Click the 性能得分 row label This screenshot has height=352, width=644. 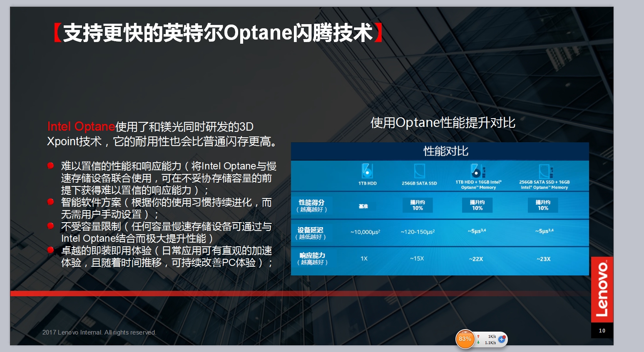311,206
